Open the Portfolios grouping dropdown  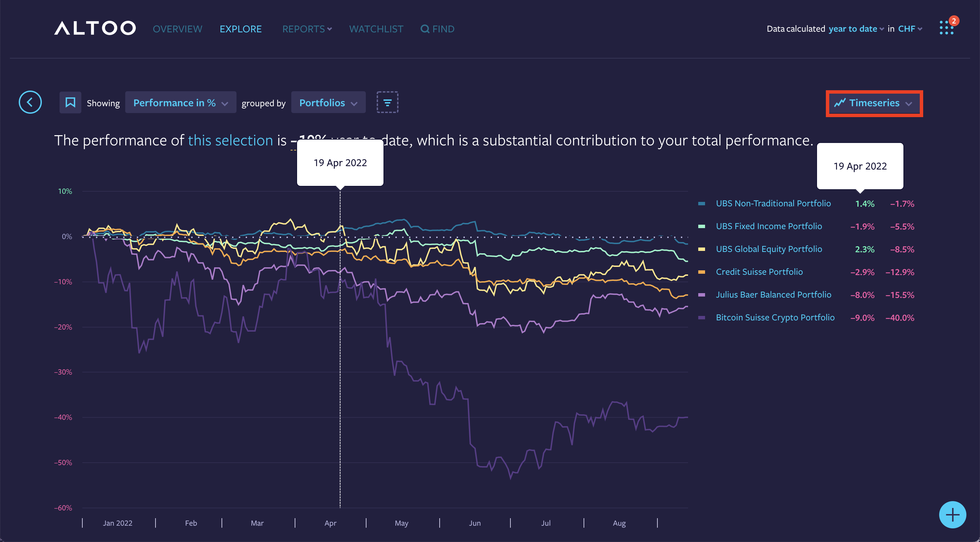328,103
